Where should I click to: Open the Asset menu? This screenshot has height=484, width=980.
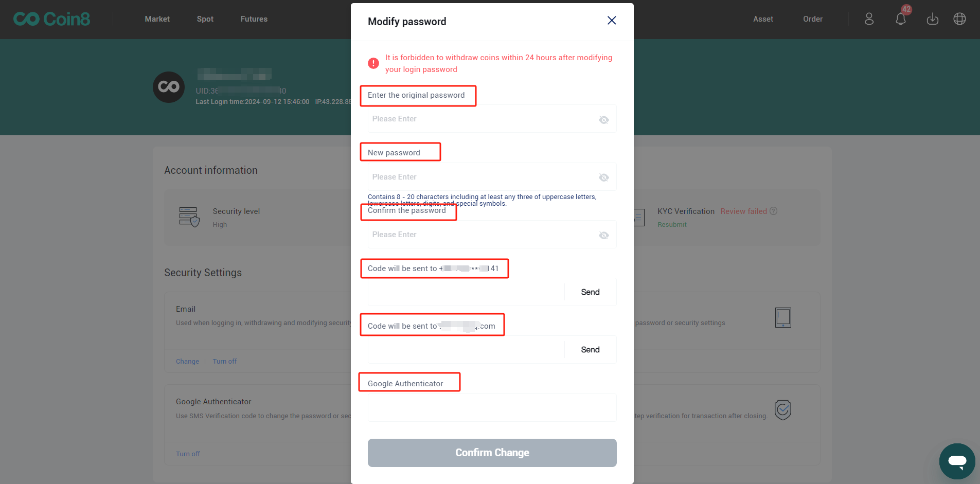tap(763, 19)
